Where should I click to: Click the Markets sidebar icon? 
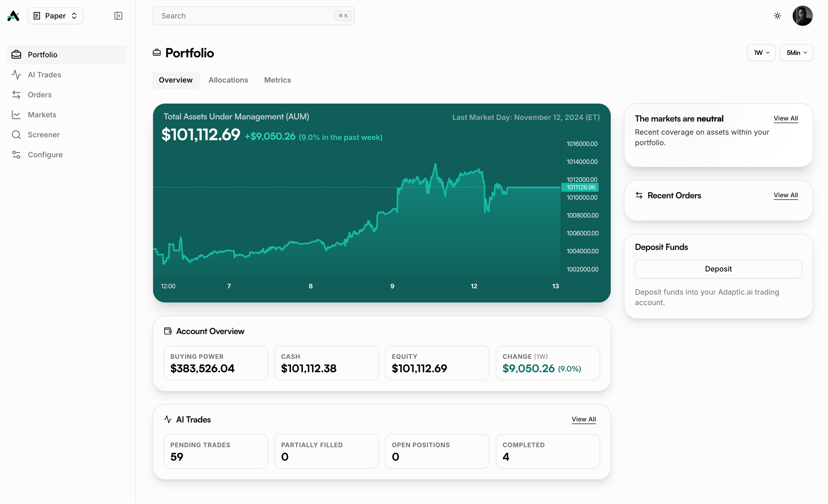click(x=16, y=114)
